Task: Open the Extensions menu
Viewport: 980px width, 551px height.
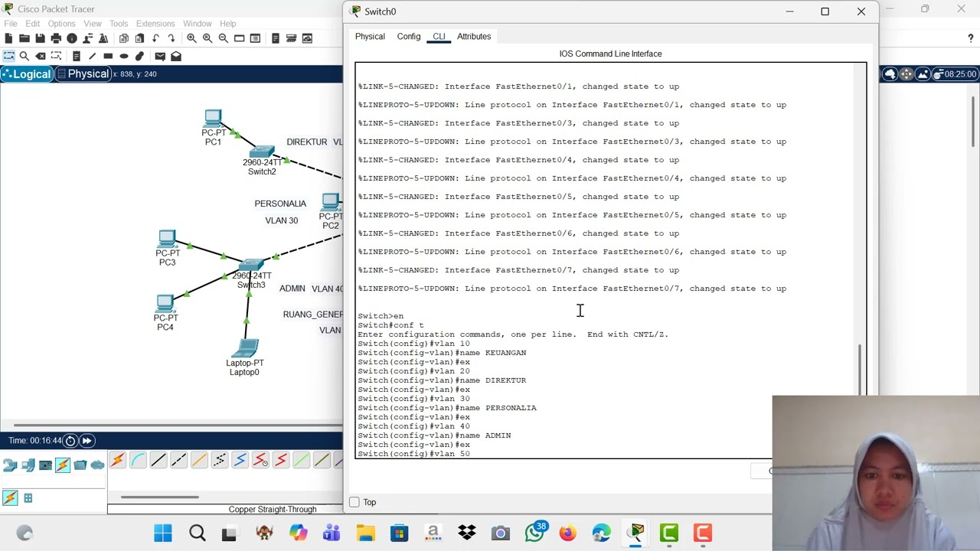Action: coord(155,24)
